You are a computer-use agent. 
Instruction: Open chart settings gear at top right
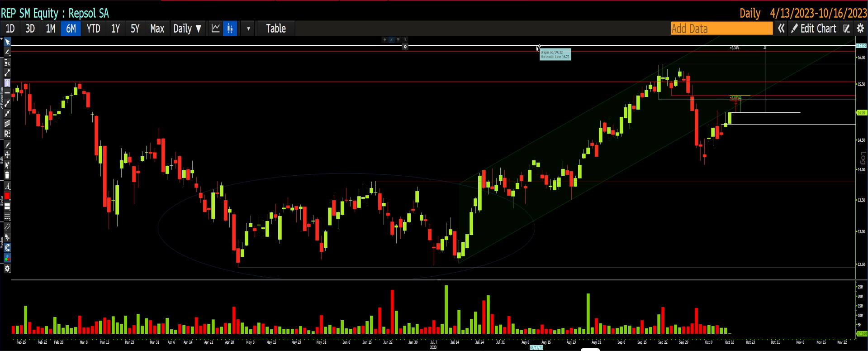click(860, 29)
